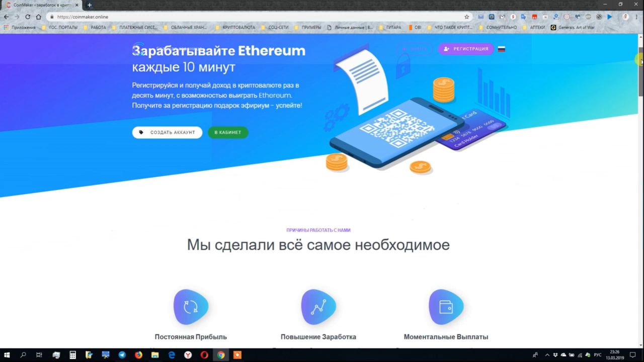Reload the page in Chrome
This screenshot has width=644, height=362.
(x=28, y=17)
